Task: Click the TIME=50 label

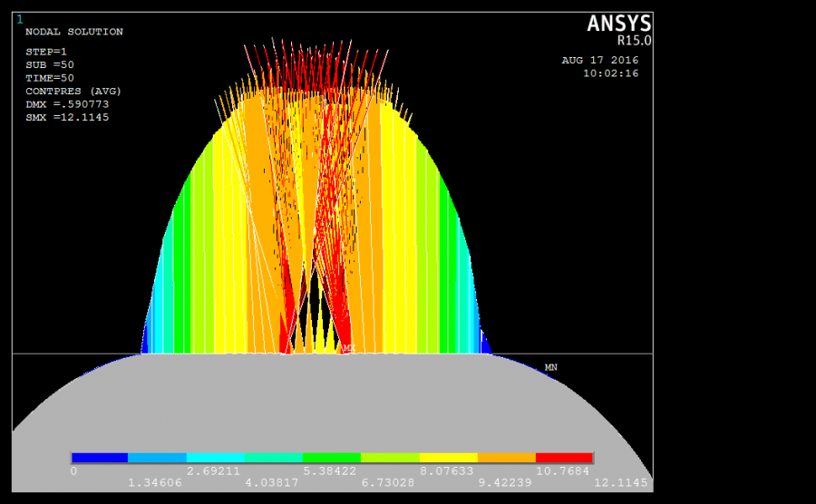Action: 50,78
